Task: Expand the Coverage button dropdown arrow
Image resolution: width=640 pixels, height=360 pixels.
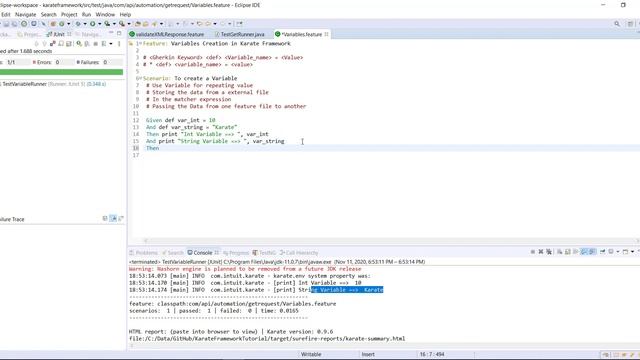Action: coord(114,24)
